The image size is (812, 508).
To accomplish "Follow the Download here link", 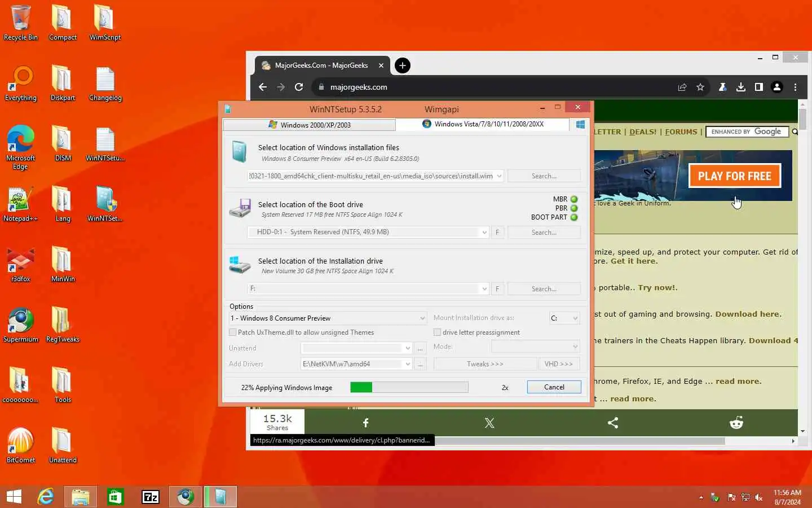I will [748, 314].
